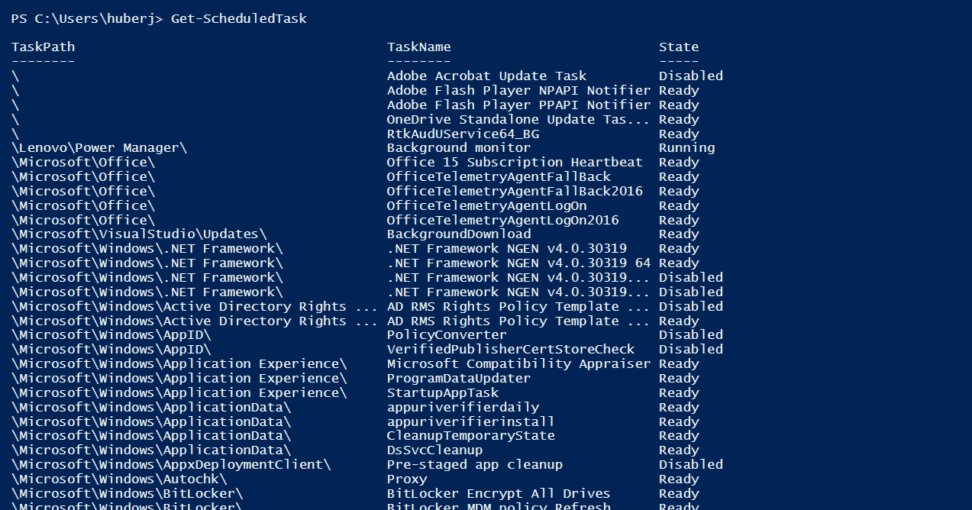Select the OfficeTelemetryAgentLogOn2016 task name
This screenshot has height=510, width=972.
point(502,220)
